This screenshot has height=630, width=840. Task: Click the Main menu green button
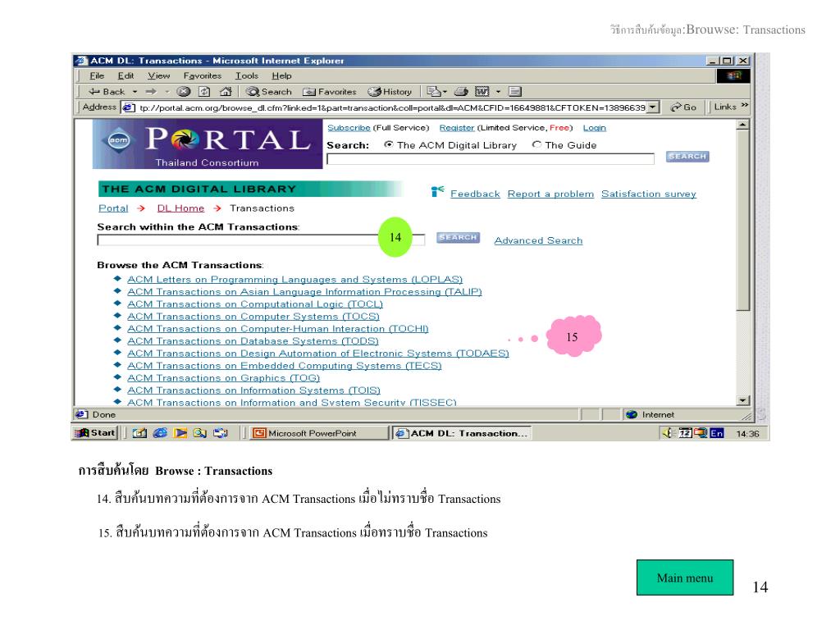pyautogui.click(x=685, y=577)
